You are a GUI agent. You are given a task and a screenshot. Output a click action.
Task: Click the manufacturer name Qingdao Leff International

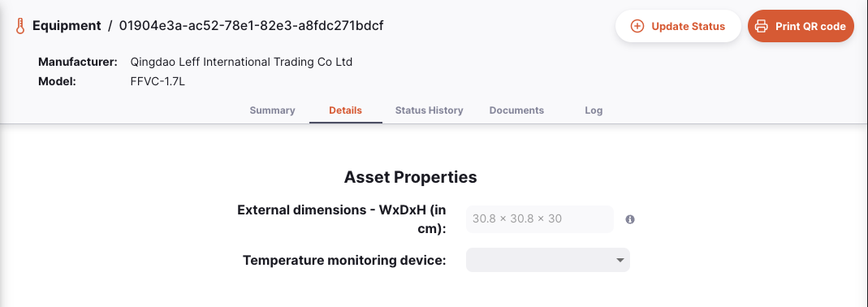(x=241, y=62)
